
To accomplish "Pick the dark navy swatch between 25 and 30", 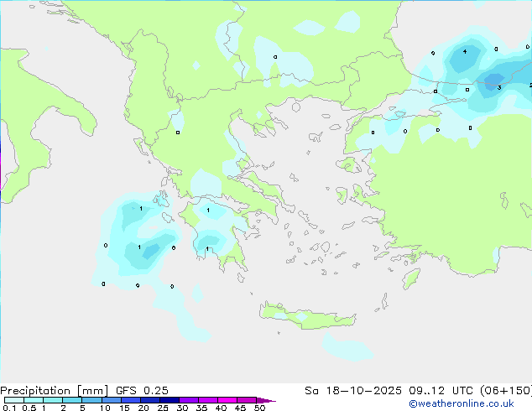I will click(169, 400).
